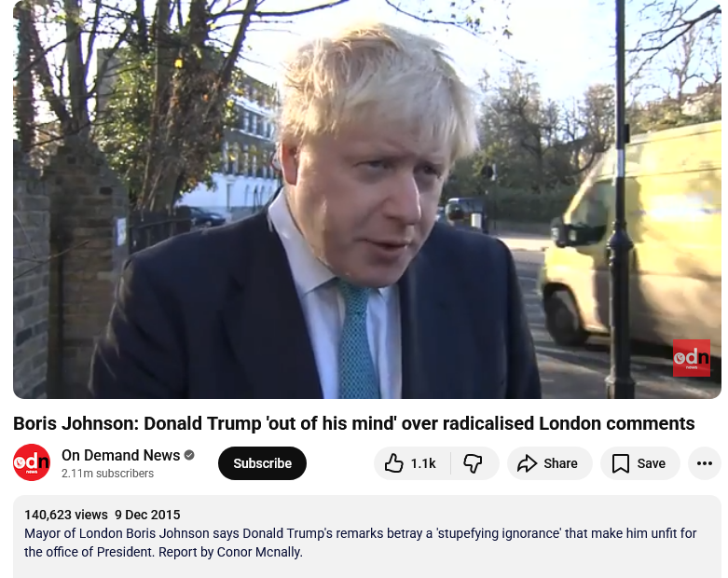This screenshot has height=578, width=728.
Task: Open the three-dot more actions menu
Action: [705, 463]
